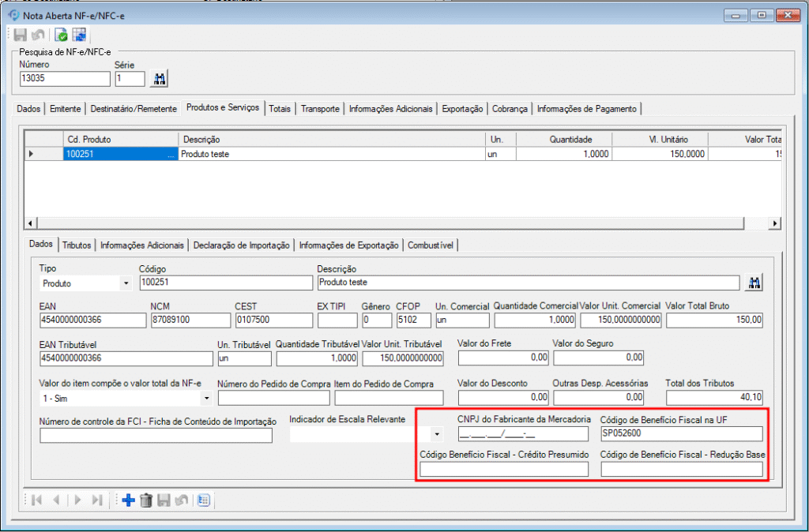The height and width of the screenshot is (532, 809).
Task: Expand the Indicador de Escala Relevante dropdown
Action: pyautogui.click(x=437, y=434)
